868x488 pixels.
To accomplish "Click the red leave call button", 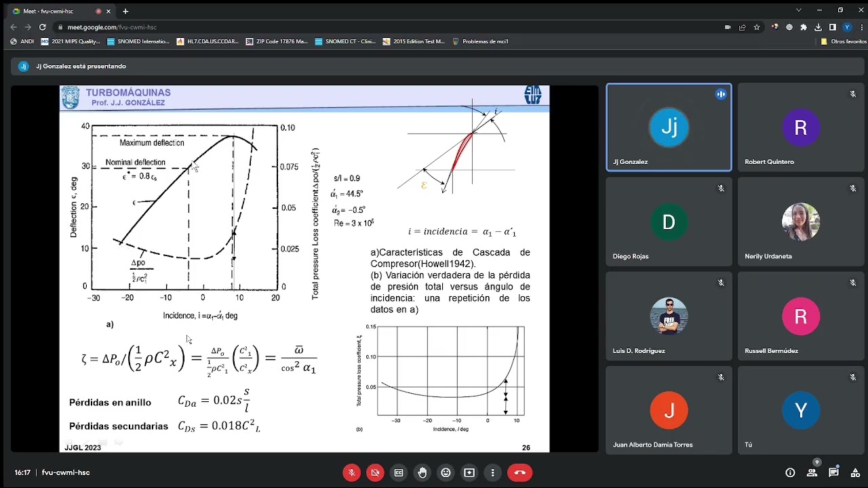I will pyautogui.click(x=520, y=473).
